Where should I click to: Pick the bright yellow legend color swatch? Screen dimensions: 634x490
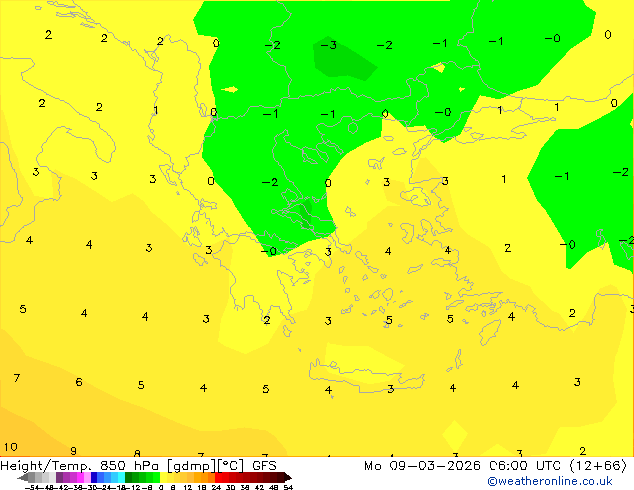click(163, 477)
